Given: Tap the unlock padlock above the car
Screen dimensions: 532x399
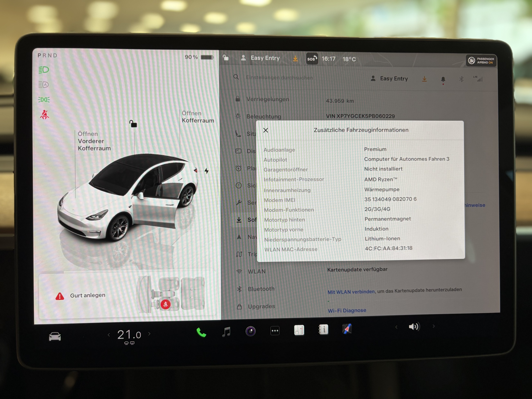Looking at the screenshot, I should coord(133,124).
